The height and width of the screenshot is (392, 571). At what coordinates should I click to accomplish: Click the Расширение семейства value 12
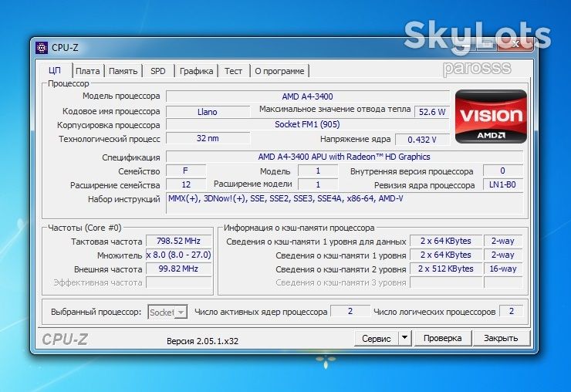tap(186, 184)
